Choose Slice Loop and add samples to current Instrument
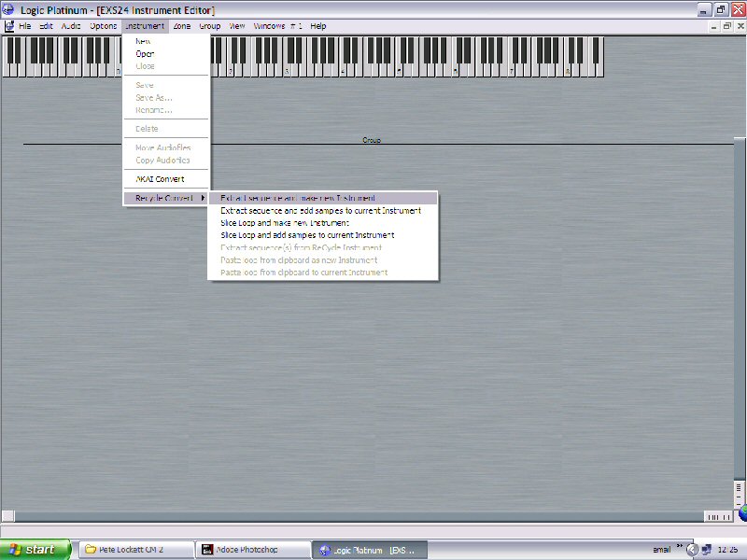Image resolution: width=747 pixels, height=560 pixels. click(307, 235)
